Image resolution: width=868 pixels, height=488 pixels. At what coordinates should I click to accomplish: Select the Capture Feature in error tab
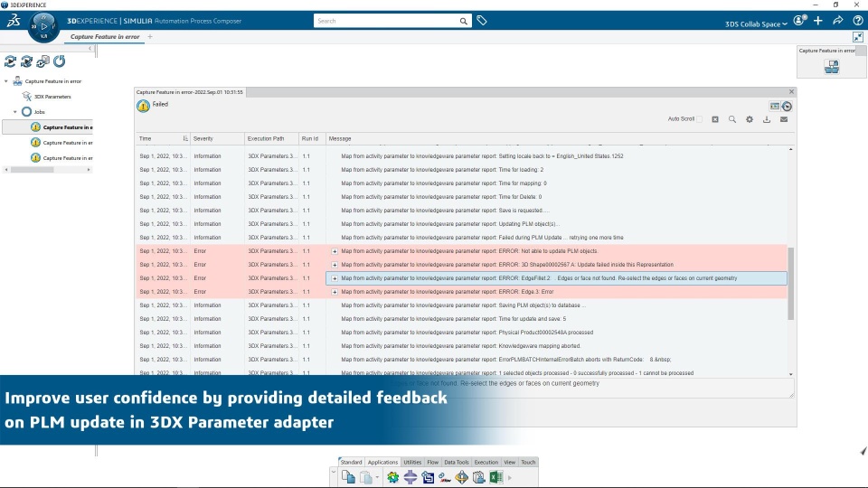(x=105, y=36)
